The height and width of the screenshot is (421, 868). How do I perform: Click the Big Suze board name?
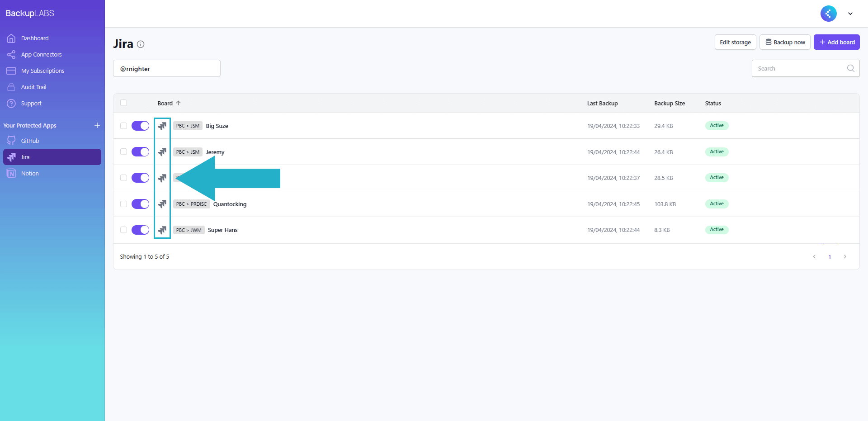[x=217, y=126]
